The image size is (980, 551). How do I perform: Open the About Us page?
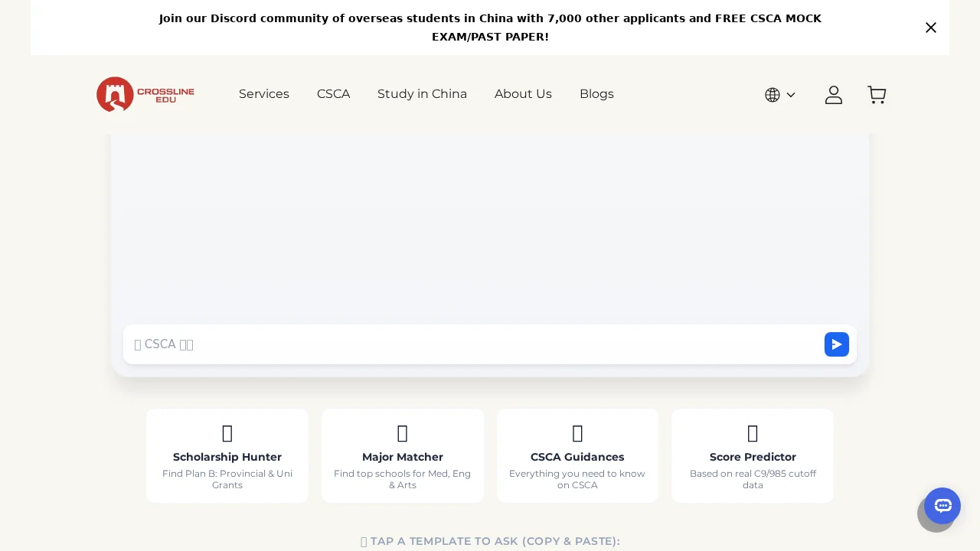coord(523,94)
